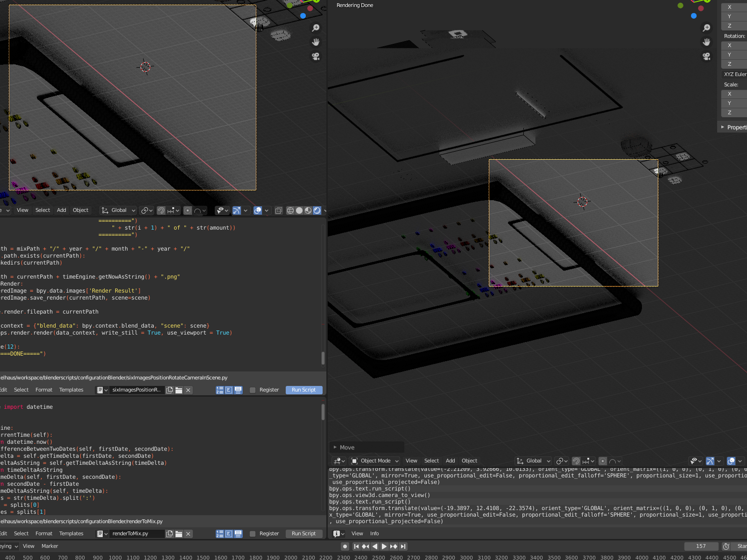The width and height of the screenshot is (747, 560).
Task: Toggle snapping magnet in right viewport header
Action: tap(576, 461)
